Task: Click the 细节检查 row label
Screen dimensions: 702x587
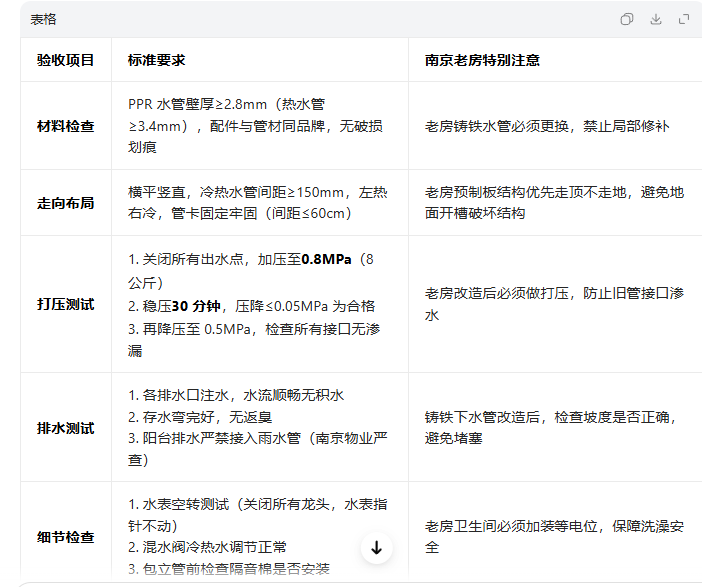Action: pos(65,537)
